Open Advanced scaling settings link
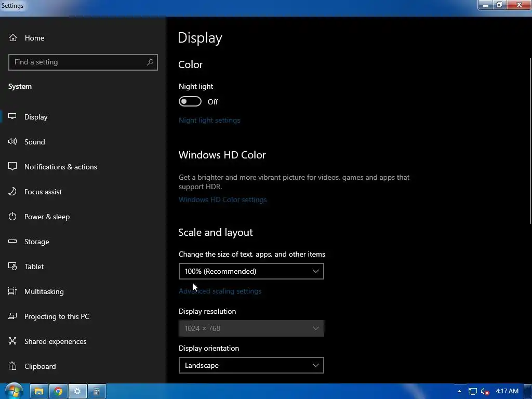 [220, 291]
